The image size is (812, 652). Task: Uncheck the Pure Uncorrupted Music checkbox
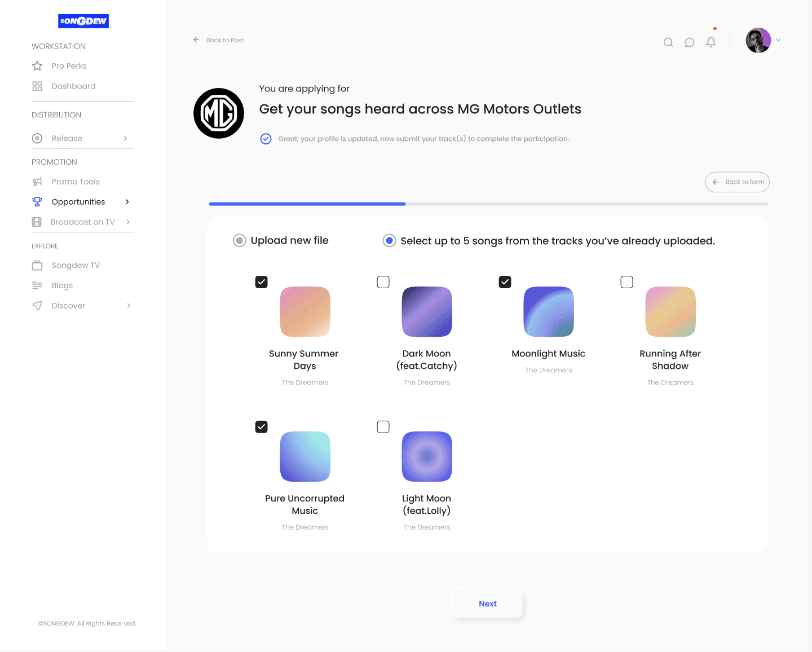click(262, 427)
